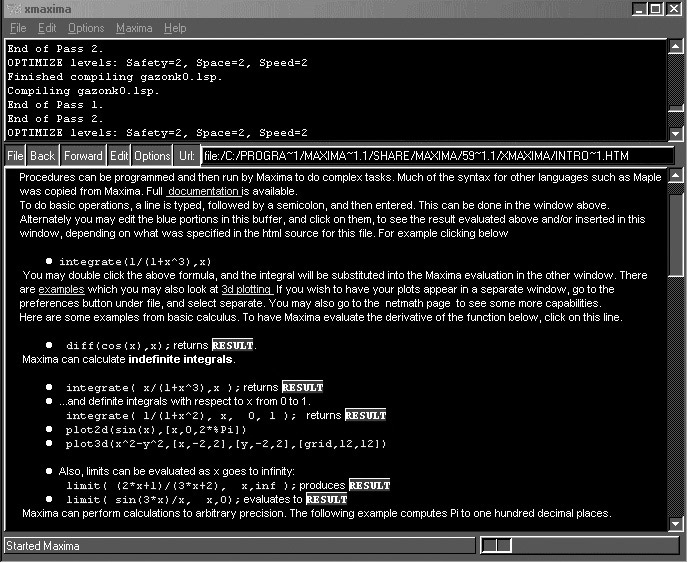Click 'netmath page' text
This screenshot has width=688, height=563.
[x=418, y=303]
